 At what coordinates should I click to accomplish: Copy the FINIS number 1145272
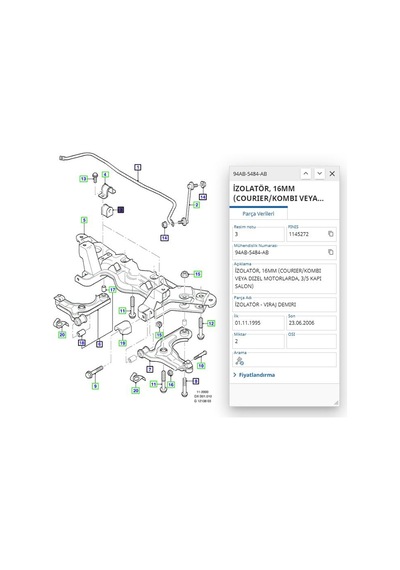point(331,234)
